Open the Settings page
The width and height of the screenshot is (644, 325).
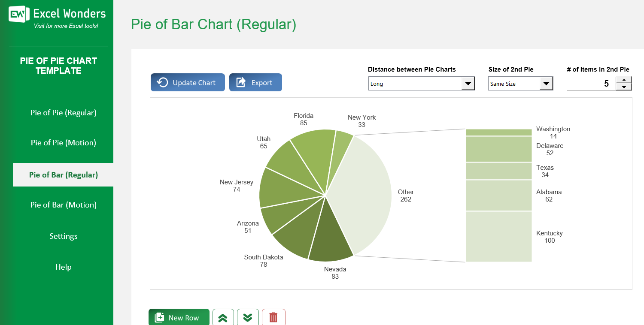63,236
